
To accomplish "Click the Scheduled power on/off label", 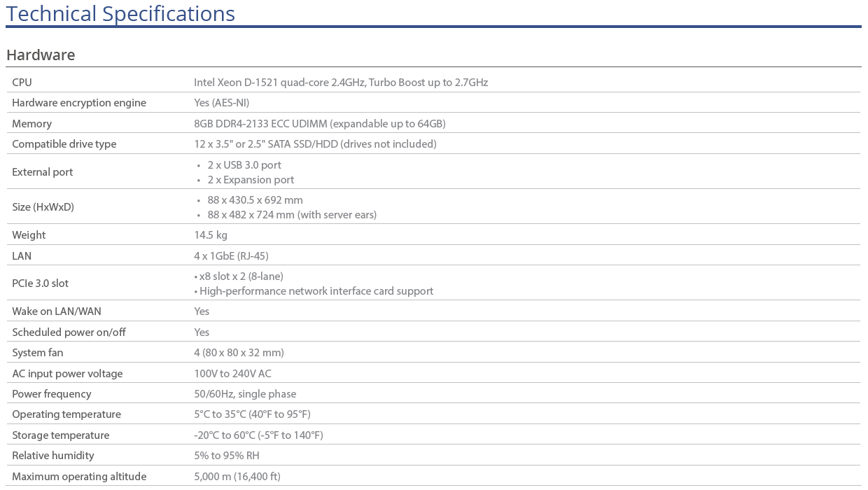I will (69, 332).
